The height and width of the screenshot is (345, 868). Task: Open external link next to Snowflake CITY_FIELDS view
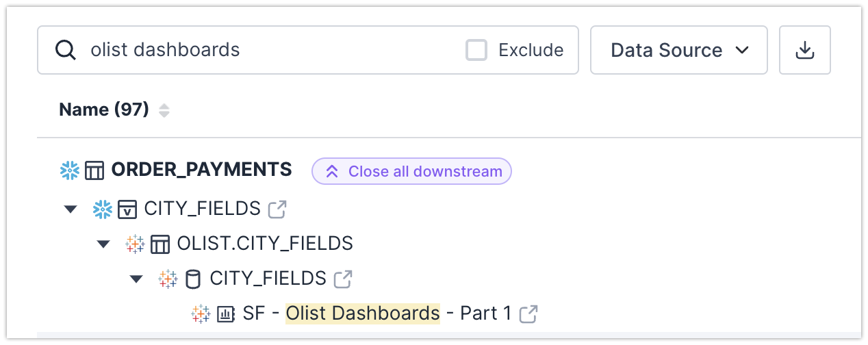coord(277,209)
